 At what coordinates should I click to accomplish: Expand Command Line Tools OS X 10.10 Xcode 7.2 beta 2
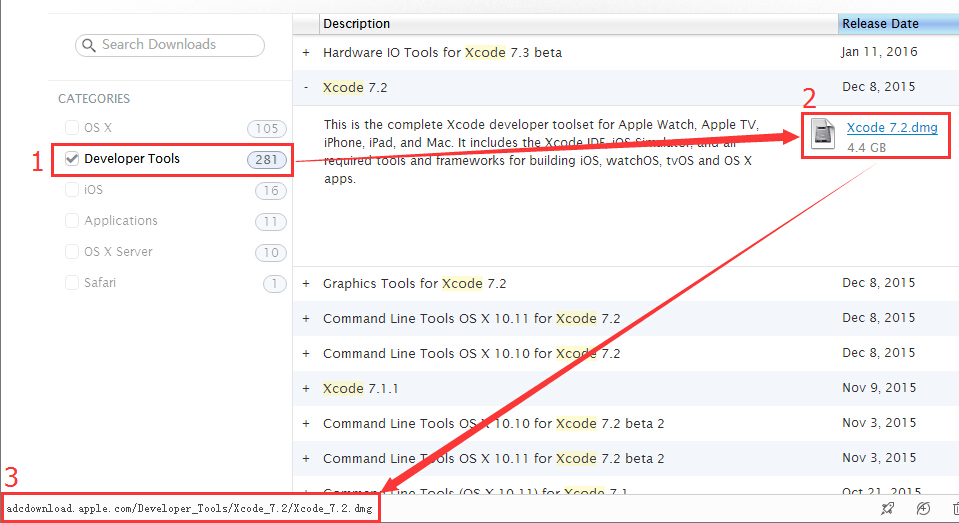306,423
